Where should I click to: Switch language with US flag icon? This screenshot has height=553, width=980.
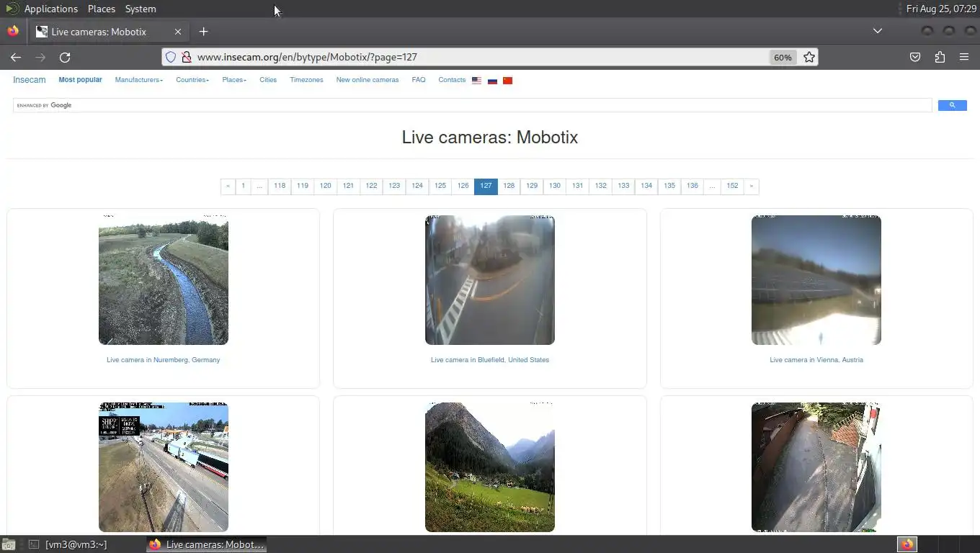point(476,81)
